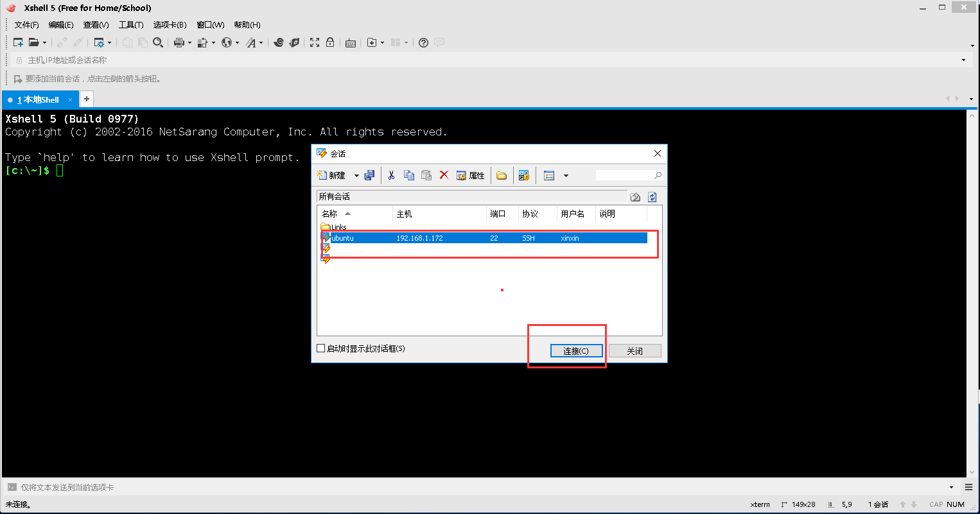Click the 连接(C) connect button
980x514 pixels.
click(576, 351)
